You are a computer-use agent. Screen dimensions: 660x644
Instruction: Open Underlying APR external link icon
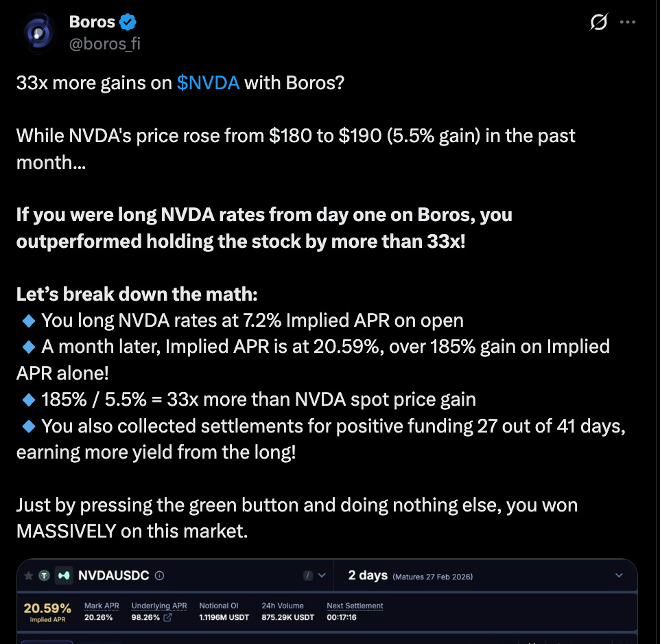[x=167, y=617]
